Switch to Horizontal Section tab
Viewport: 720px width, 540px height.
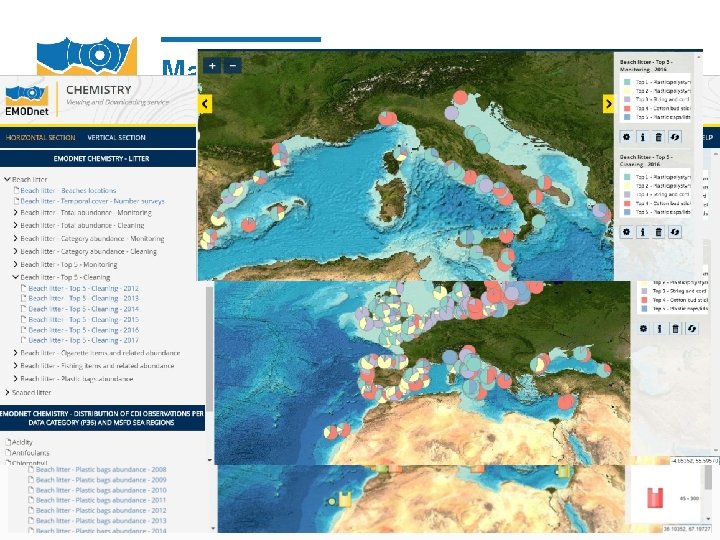click(40, 137)
